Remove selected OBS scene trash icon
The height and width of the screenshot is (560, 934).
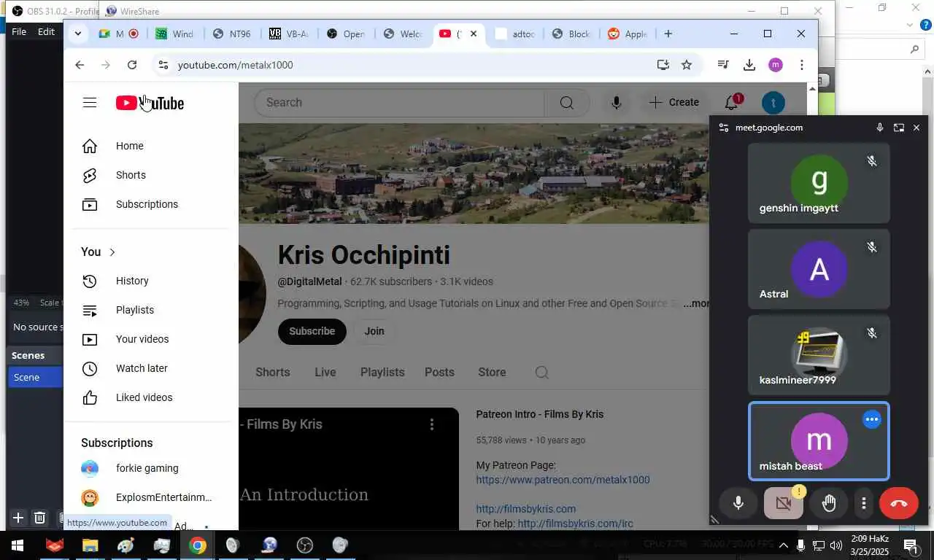[40, 518]
